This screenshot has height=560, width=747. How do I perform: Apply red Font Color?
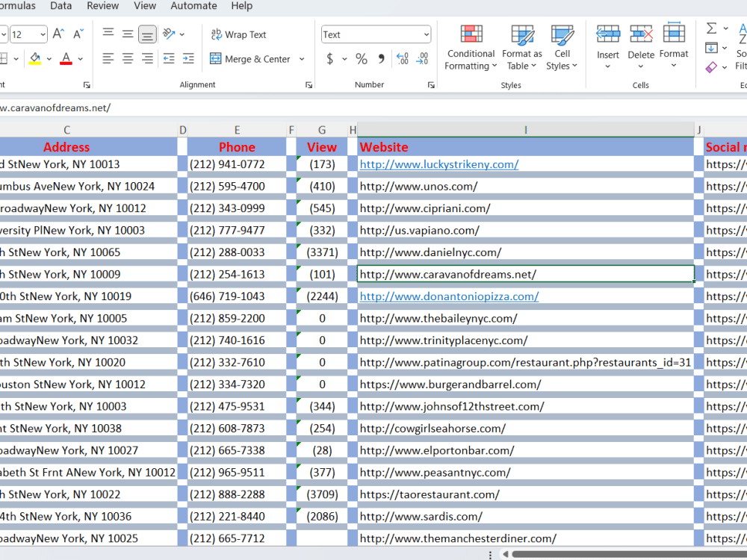(66, 58)
